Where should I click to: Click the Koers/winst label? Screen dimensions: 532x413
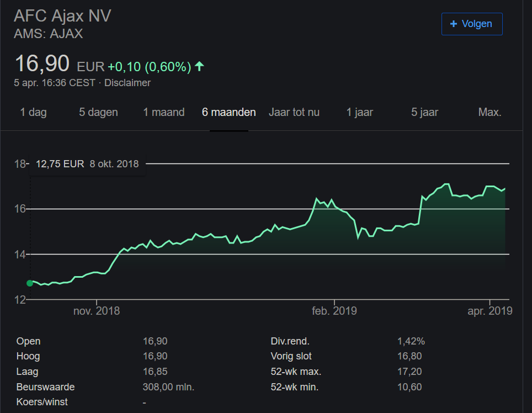[42, 402]
